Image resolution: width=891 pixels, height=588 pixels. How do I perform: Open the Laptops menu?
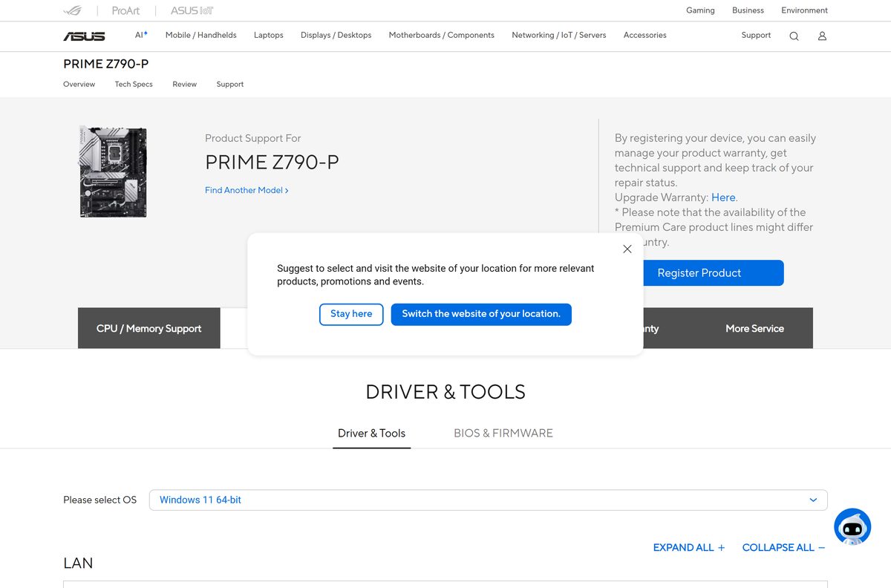click(x=268, y=35)
